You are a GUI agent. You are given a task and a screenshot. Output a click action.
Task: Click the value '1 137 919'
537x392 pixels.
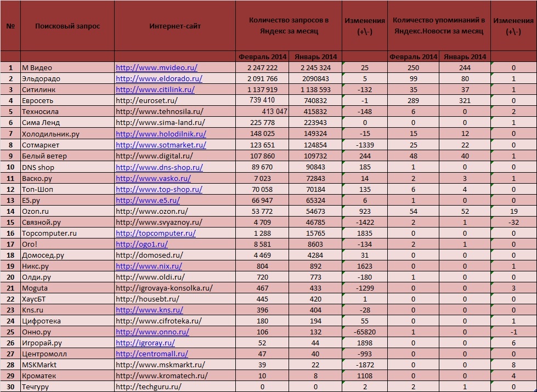coord(262,89)
